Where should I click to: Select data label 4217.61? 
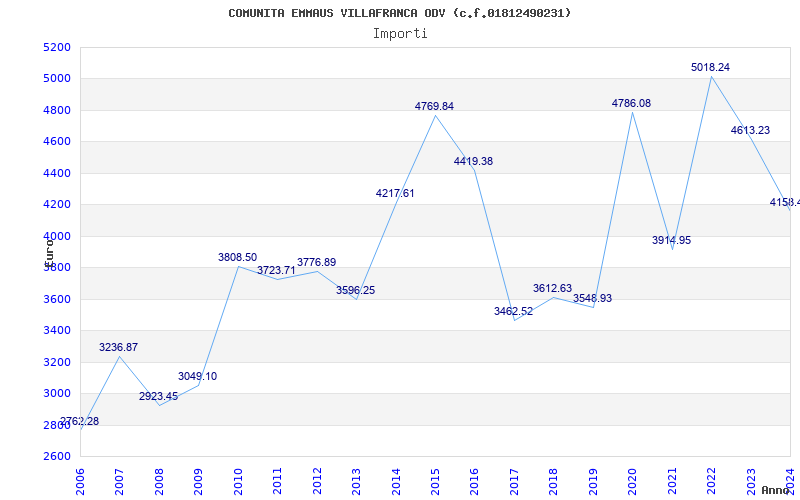pyautogui.click(x=395, y=193)
